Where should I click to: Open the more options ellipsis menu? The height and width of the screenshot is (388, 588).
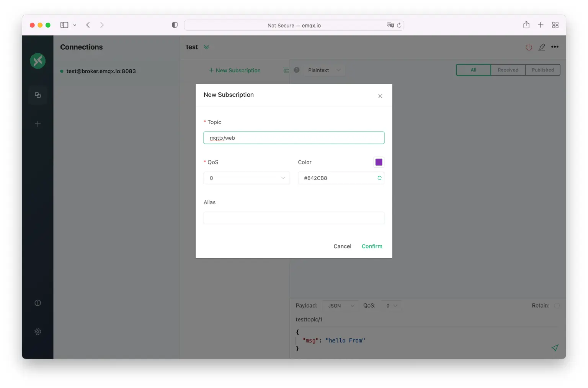(555, 47)
